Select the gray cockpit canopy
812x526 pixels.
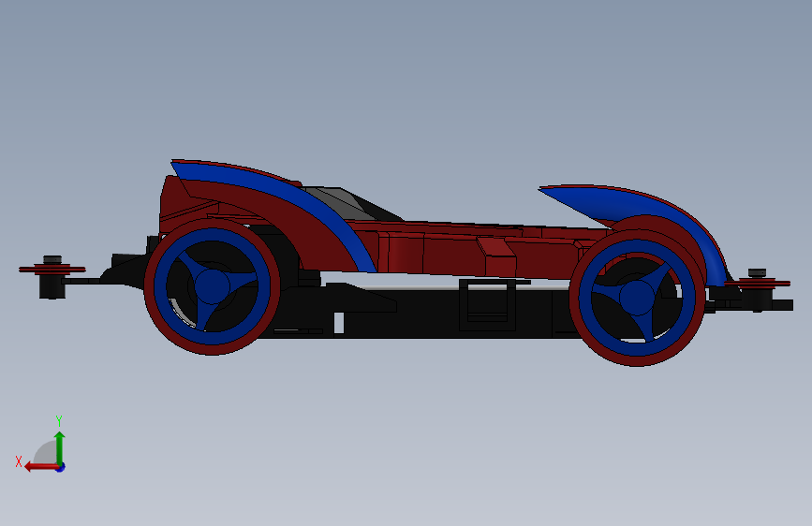coord(339,201)
